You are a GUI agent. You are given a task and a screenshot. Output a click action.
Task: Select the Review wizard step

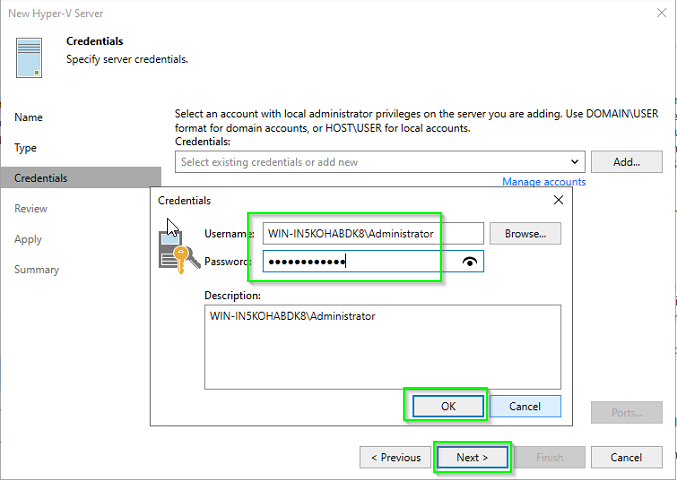tap(31, 208)
